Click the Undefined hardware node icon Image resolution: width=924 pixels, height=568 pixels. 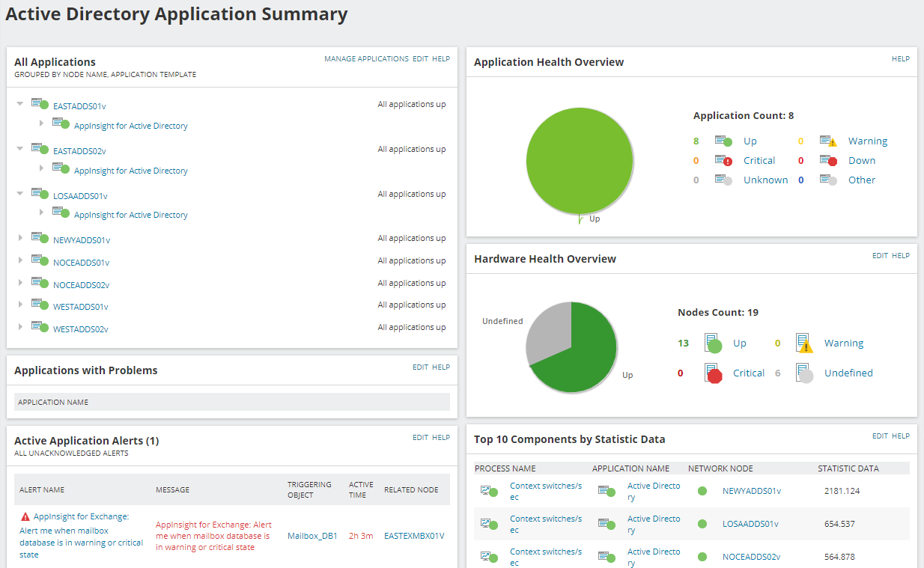click(804, 373)
